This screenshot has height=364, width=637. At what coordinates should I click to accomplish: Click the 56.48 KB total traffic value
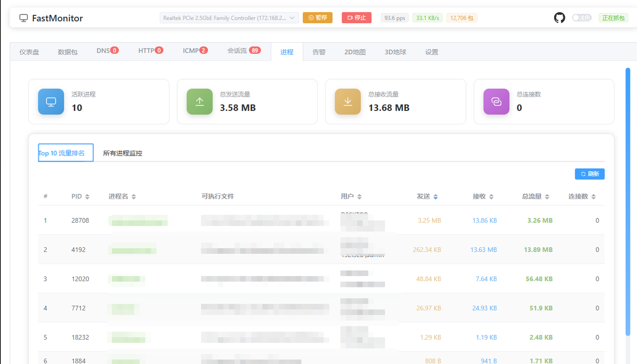tap(539, 279)
